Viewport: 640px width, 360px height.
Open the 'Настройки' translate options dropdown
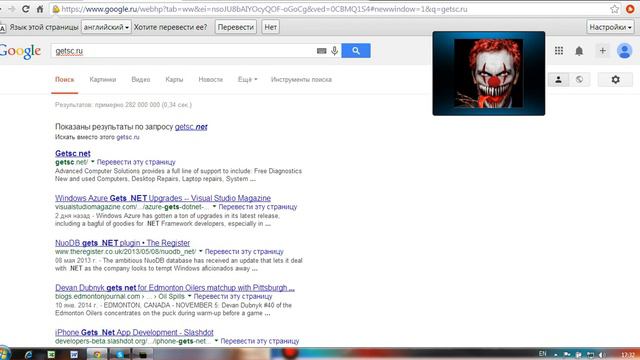611,27
